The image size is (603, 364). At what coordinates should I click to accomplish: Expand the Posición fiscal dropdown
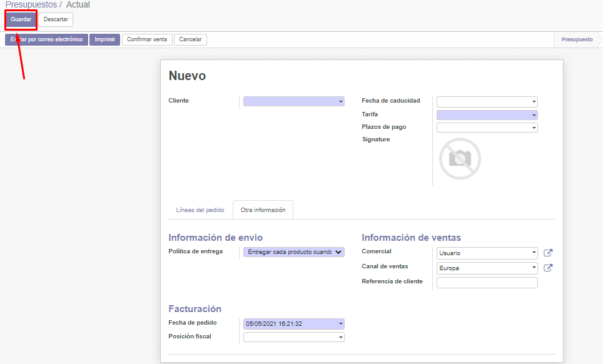click(x=293, y=337)
